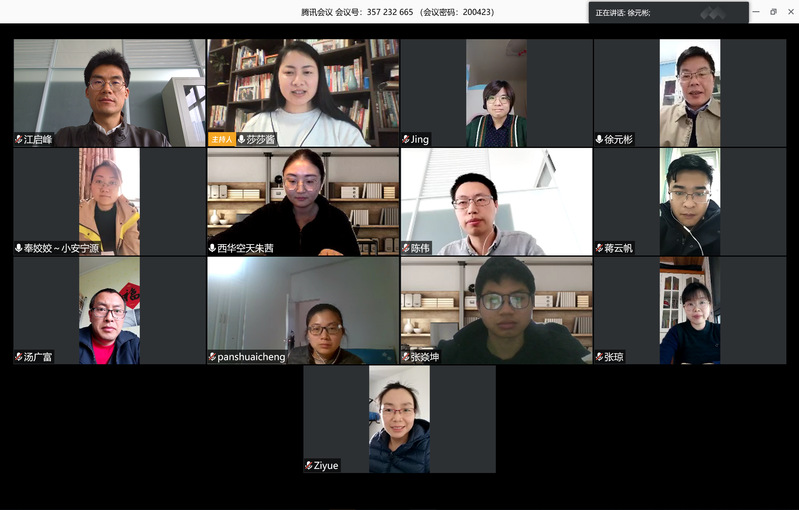Click Jing's name label
This screenshot has width=799, height=510.
420,140
